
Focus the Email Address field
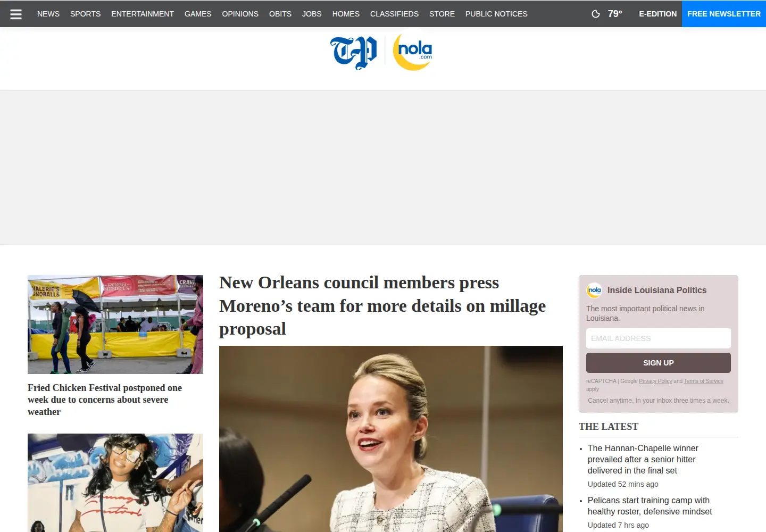[659, 338]
